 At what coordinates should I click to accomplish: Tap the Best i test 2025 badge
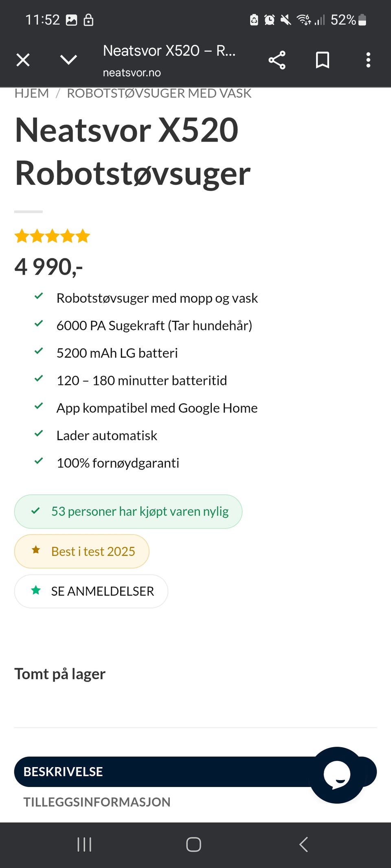[82, 551]
